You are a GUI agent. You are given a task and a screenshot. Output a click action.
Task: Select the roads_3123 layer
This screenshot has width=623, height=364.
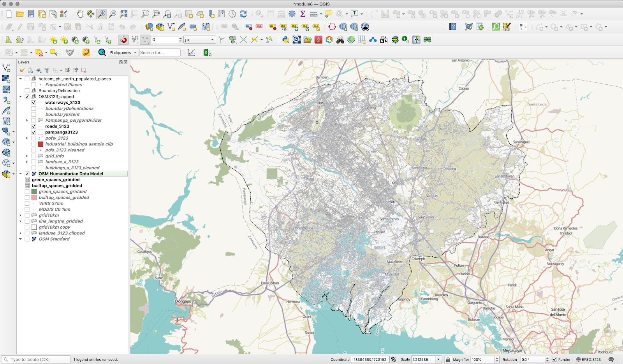(x=57, y=126)
